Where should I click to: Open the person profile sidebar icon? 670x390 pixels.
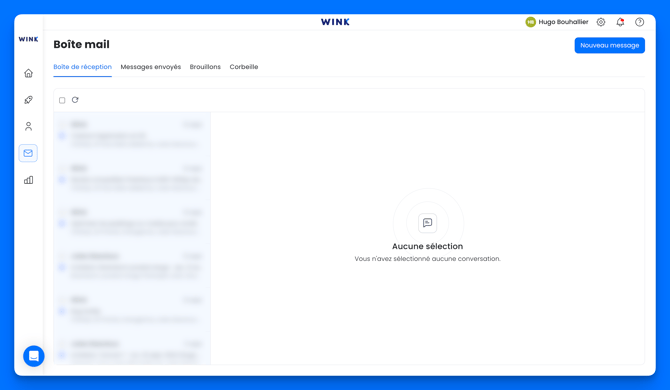pyautogui.click(x=28, y=126)
